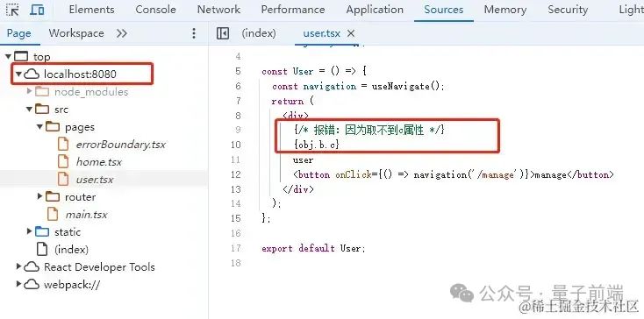The image size is (644, 319).
Task: Click the 'onClick' attribute in code
Action: point(354,175)
